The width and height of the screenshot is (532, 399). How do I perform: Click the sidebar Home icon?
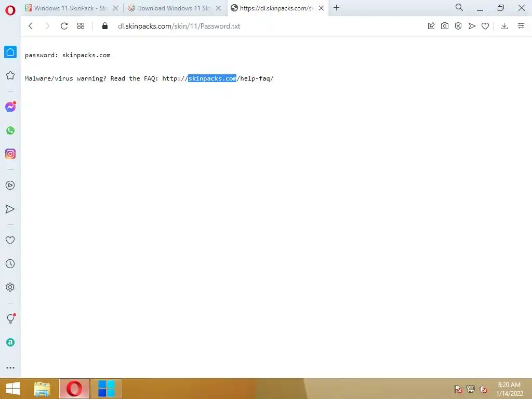10,52
